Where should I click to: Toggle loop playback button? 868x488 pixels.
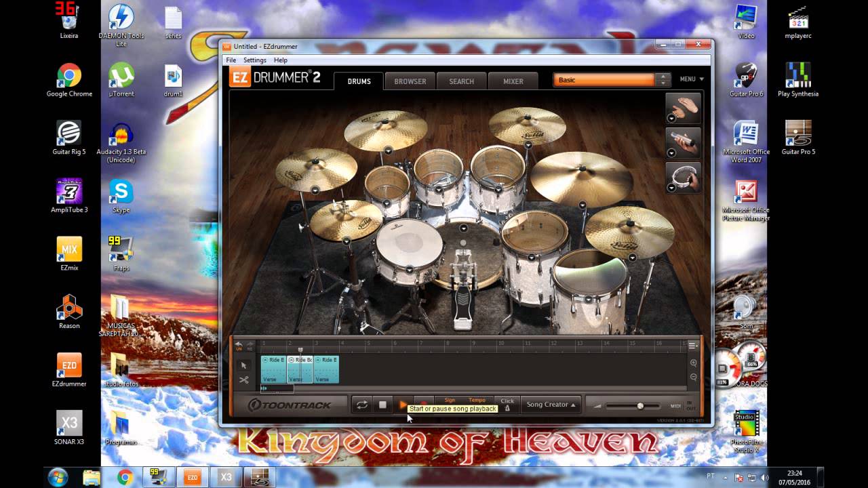pyautogui.click(x=362, y=405)
